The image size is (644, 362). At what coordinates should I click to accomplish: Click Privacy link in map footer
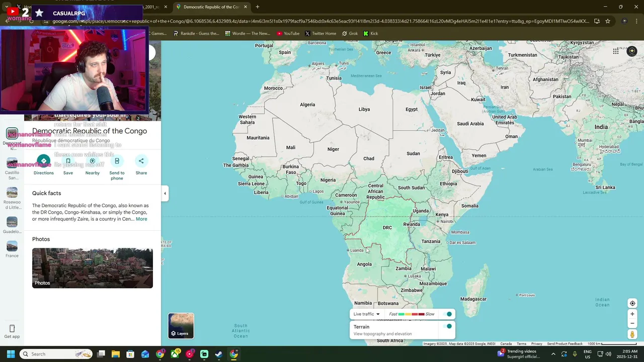537,344
